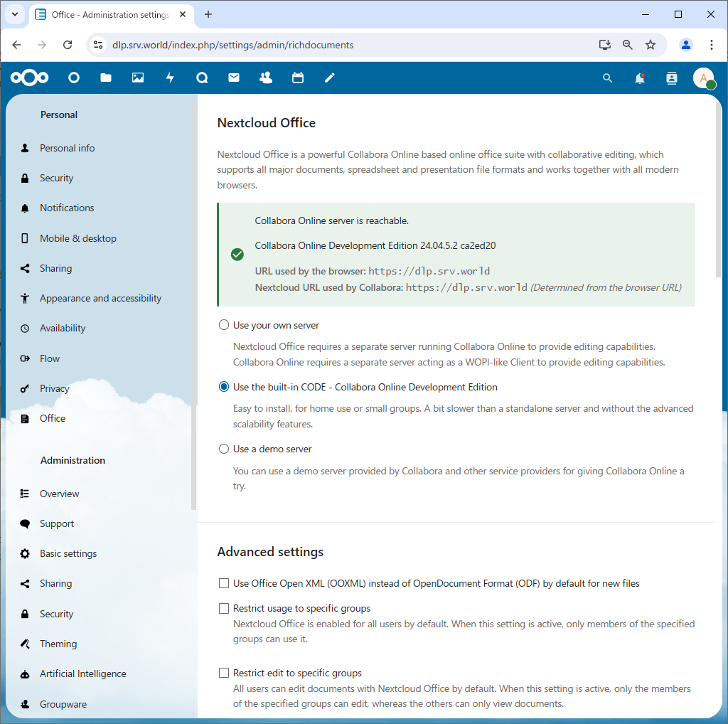
Task: Click the unified search magnifier icon
Action: pyautogui.click(x=607, y=78)
